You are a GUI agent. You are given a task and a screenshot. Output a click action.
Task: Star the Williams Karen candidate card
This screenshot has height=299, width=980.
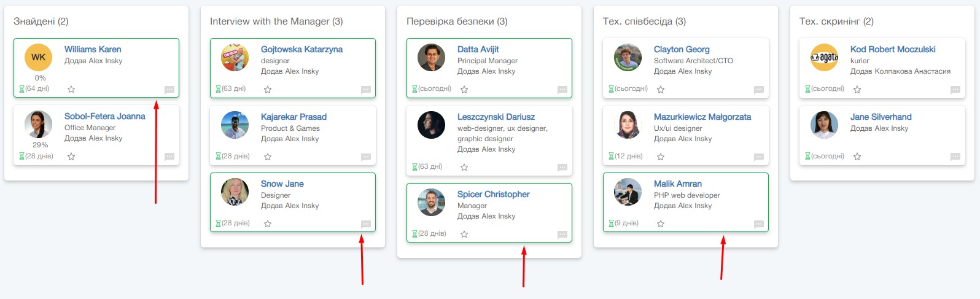click(x=71, y=89)
